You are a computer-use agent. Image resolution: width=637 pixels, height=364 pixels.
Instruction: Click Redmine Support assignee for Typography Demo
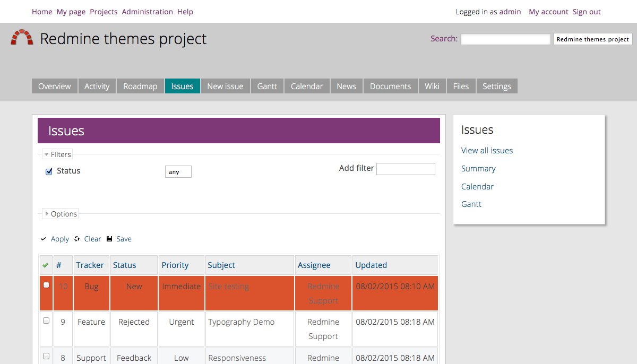pos(323,329)
